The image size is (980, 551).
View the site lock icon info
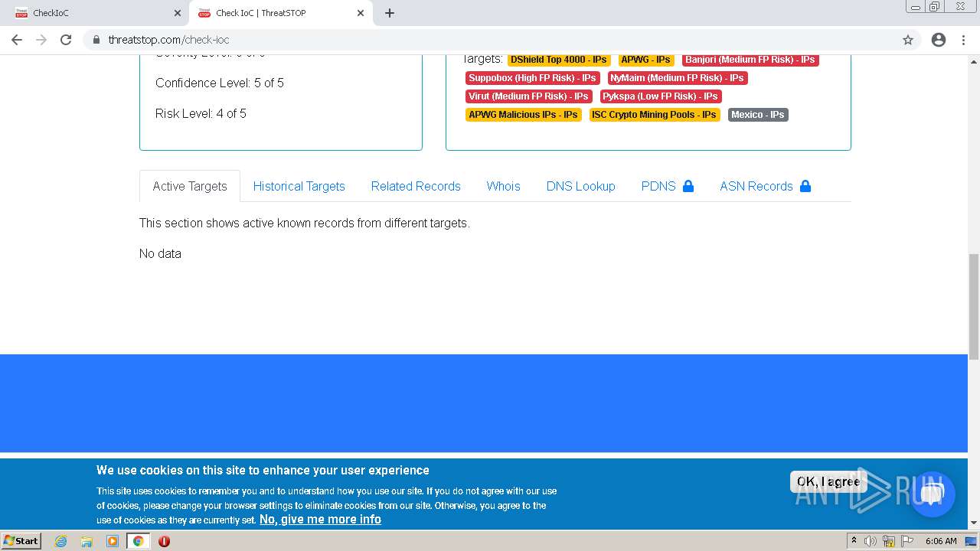coord(96,40)
